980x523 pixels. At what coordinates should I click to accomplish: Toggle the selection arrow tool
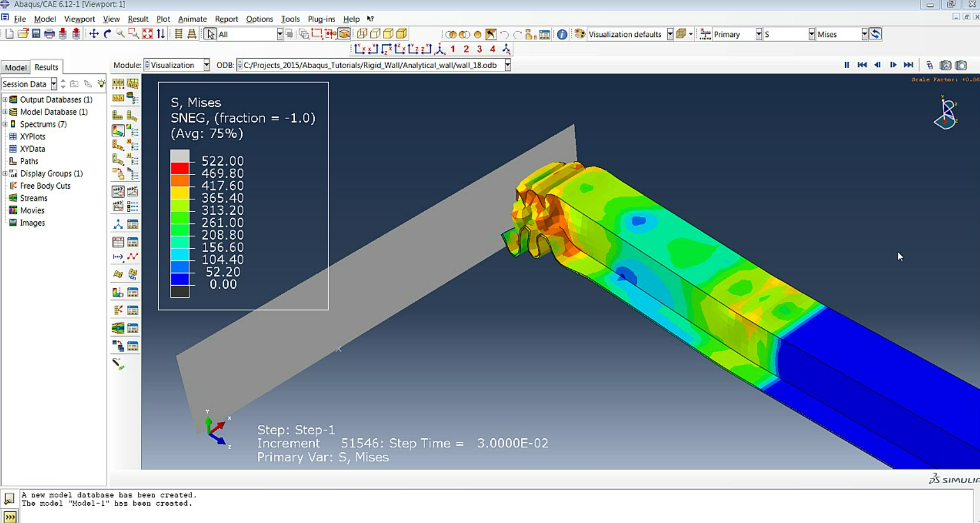[x=210, y=34]
